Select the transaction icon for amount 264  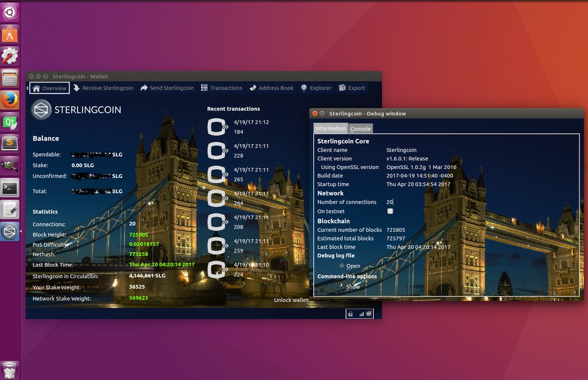[x=217, y=198]
